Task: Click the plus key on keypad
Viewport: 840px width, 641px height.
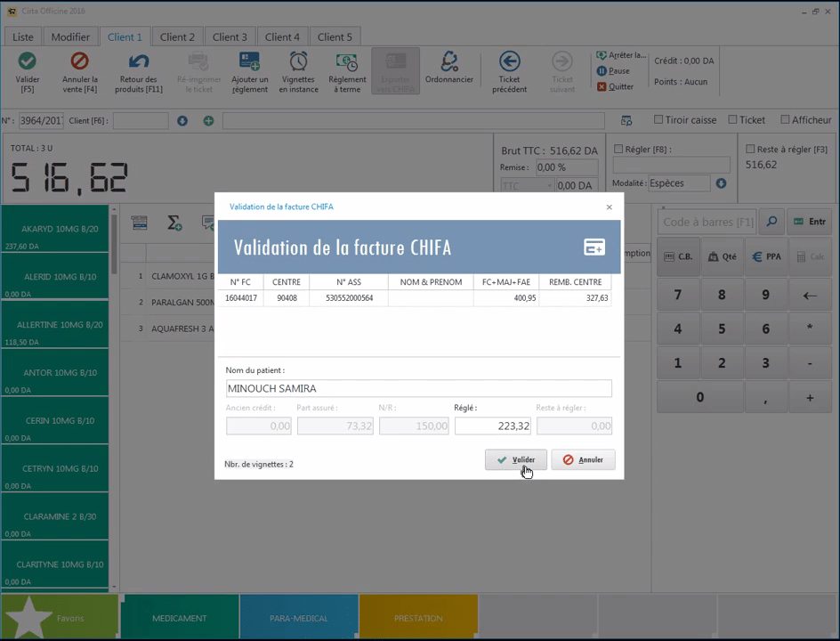Action: tap(810, 398)
